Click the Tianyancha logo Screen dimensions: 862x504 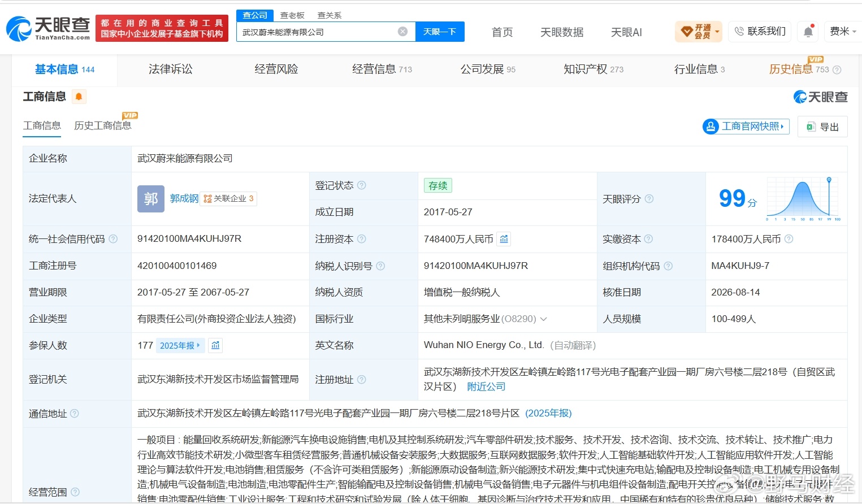tap(48, 28)
